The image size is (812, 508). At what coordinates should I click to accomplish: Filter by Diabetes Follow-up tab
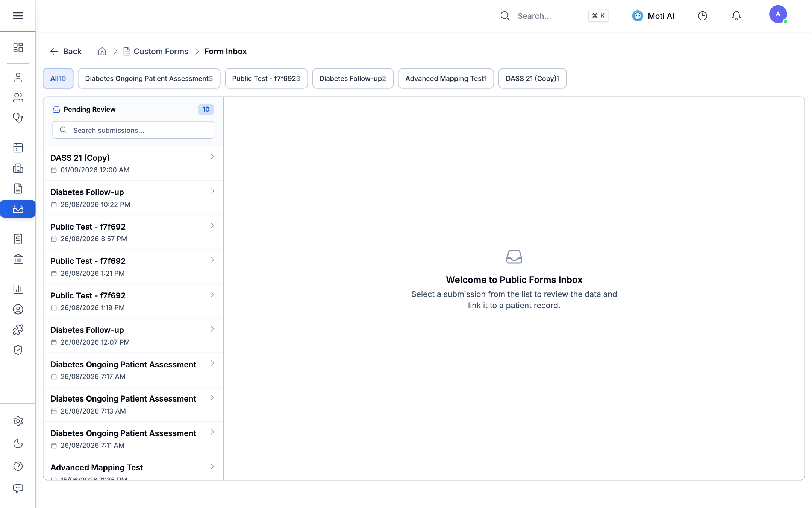click(353, 78)
